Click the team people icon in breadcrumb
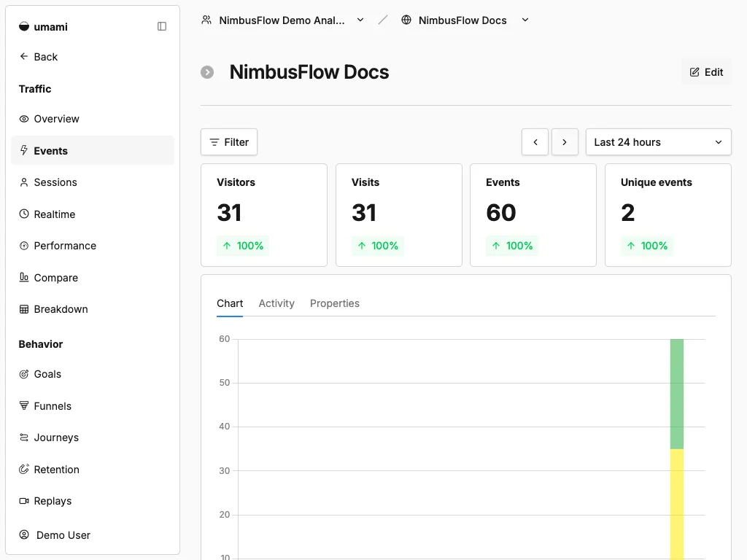The height and width of the screenshot is (560, 747). point(206,20)
